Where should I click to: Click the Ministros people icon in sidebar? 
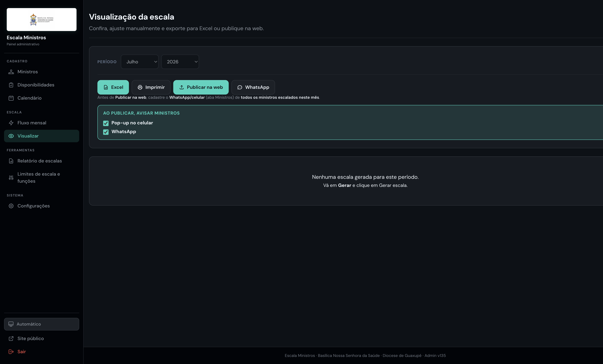(11, 72)
